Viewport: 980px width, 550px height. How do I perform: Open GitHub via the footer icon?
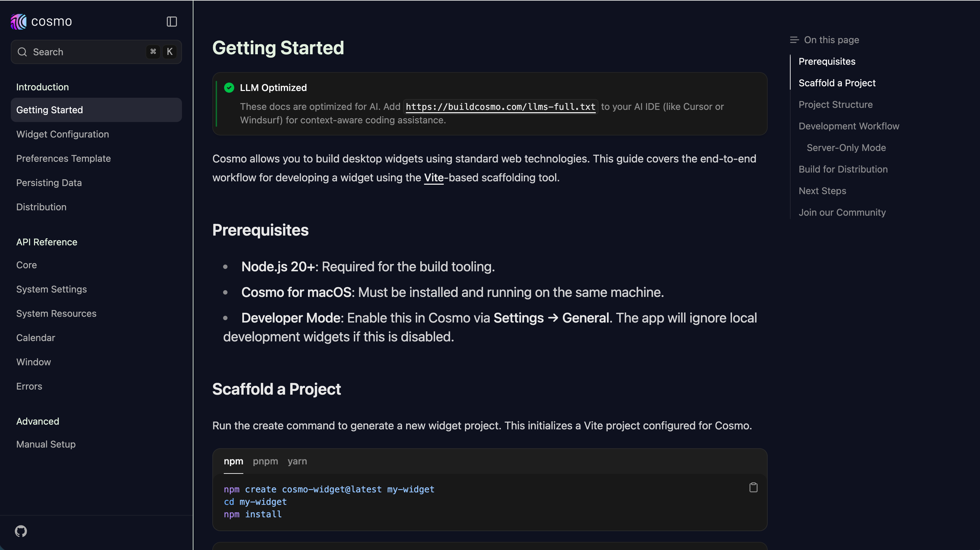[x=21, y=530]
